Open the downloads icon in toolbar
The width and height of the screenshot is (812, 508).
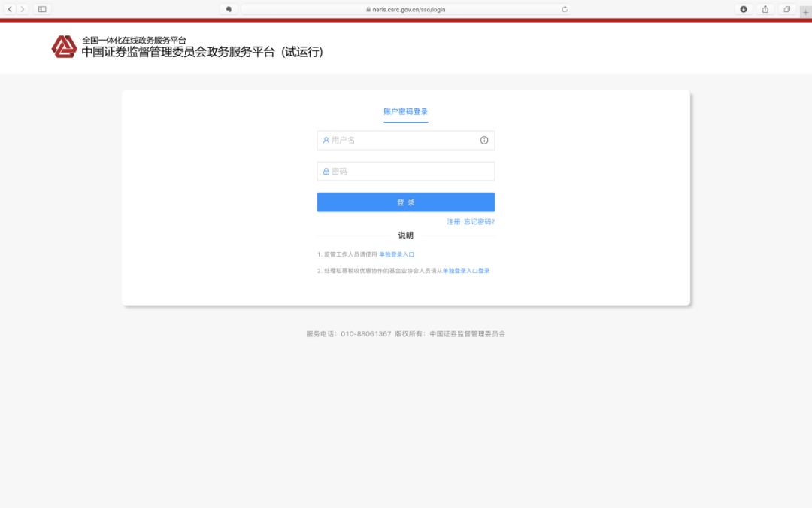point(743,9)
